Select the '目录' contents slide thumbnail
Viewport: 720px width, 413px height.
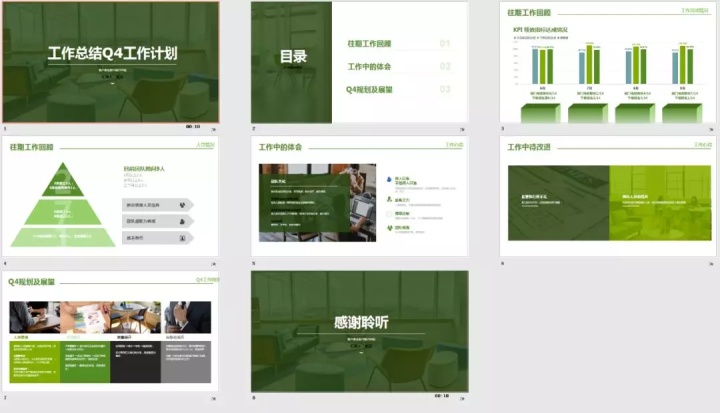[x=360, y=62]
